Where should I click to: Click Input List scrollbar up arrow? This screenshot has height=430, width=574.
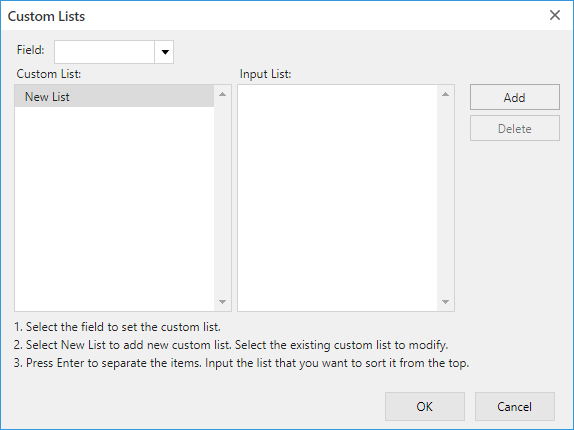(446, 94)
